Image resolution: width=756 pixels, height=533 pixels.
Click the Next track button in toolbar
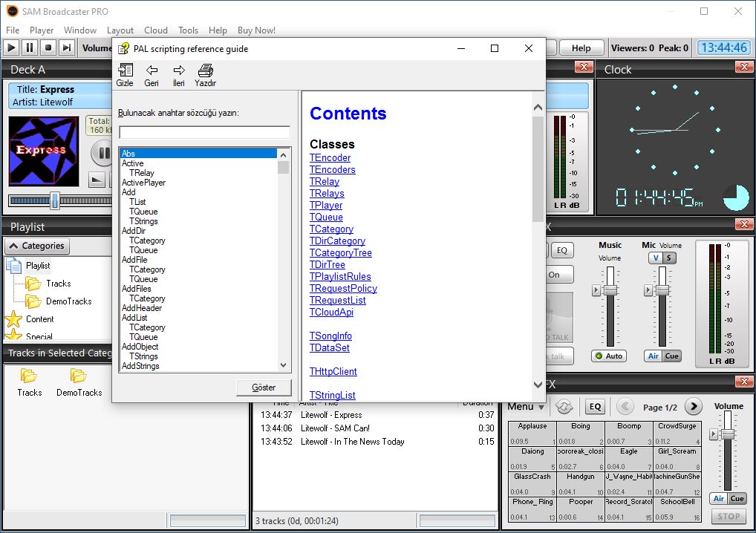[x=67, y=48]
